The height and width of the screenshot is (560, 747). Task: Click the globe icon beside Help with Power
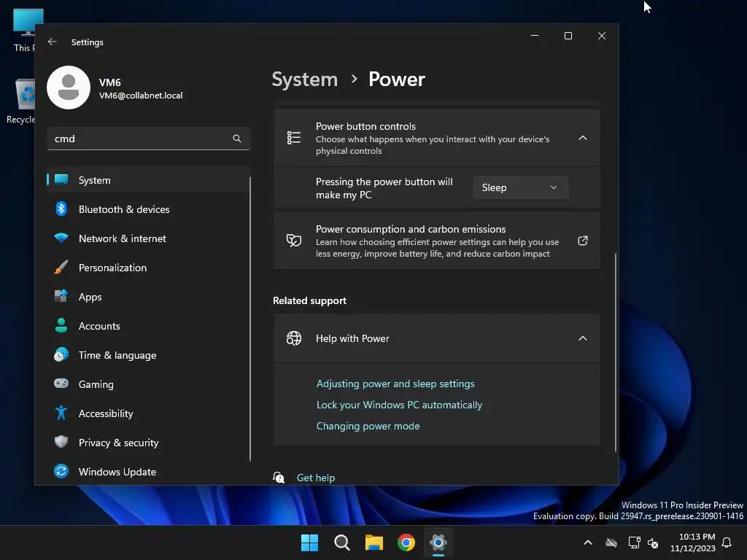(294, 338)
